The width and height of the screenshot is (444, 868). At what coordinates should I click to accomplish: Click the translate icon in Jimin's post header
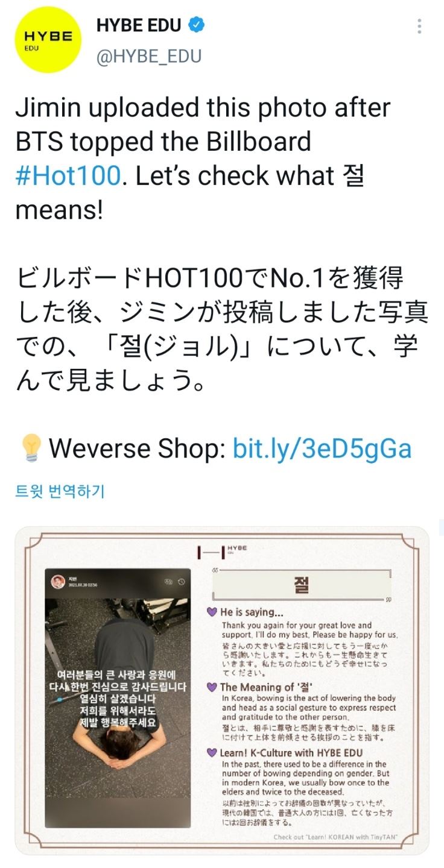pos(168,582)
